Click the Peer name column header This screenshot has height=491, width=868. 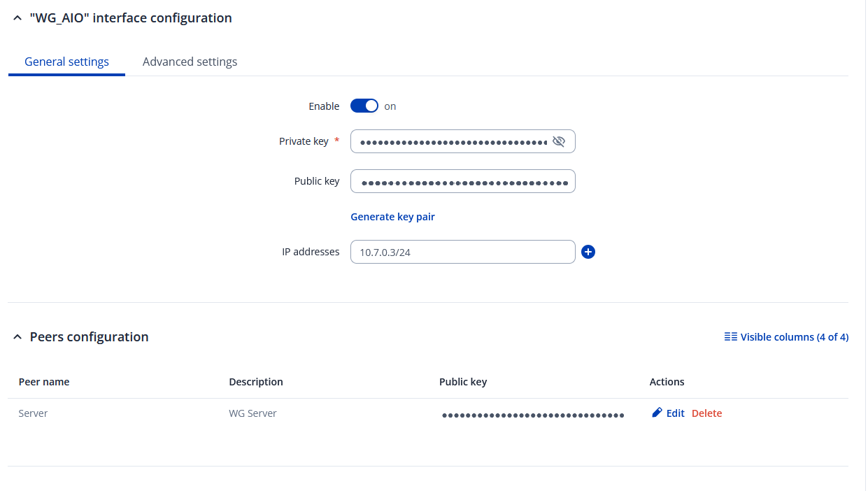(44, 382)
